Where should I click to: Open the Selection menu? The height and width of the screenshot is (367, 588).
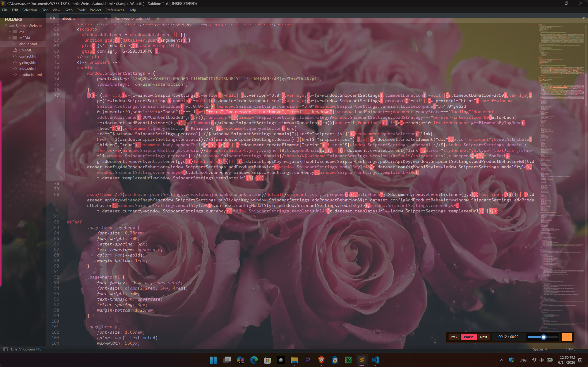(29, 10)
